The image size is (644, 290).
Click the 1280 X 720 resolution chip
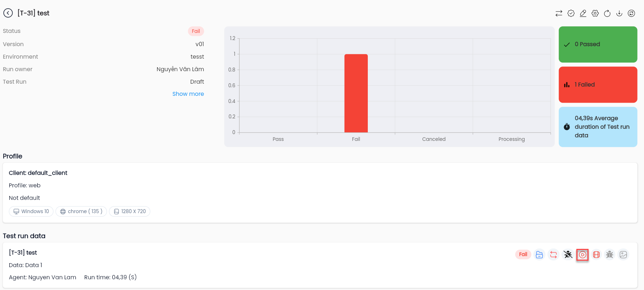pyautogui.click(x=130, y=211)
